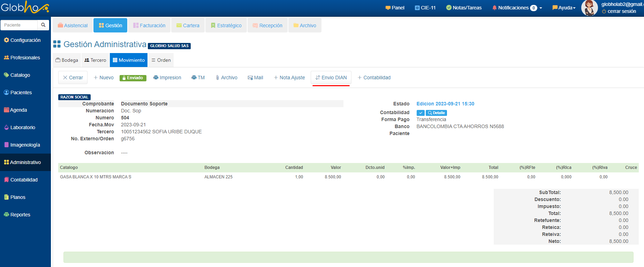Screen dimensions: 644x267
Task: Click the Detalle accounting button
Action: (x=436, y=113)
